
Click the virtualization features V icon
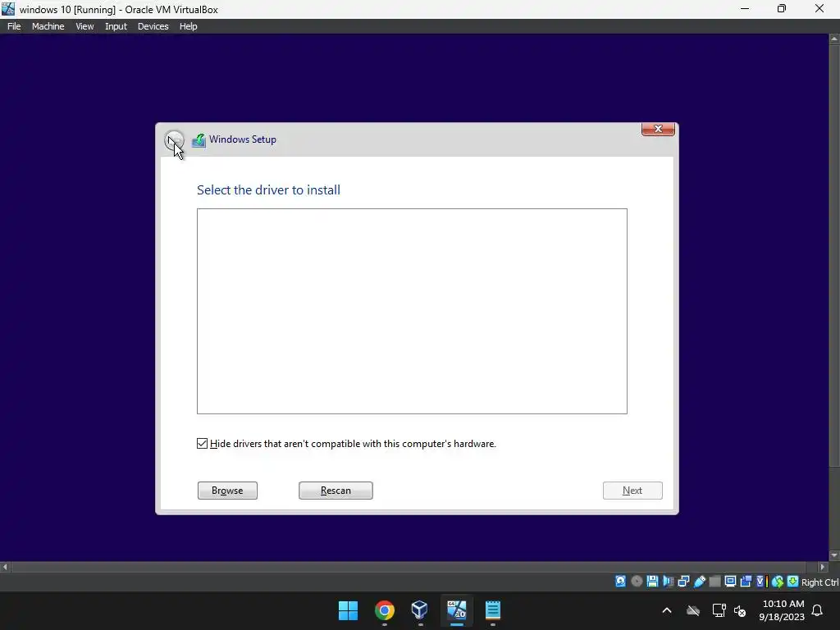(761, 582)
